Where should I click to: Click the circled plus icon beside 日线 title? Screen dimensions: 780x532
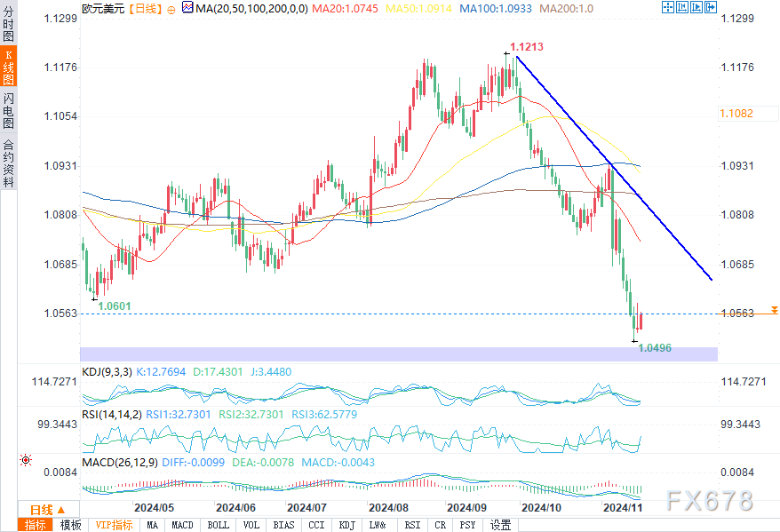coord(171,10)
